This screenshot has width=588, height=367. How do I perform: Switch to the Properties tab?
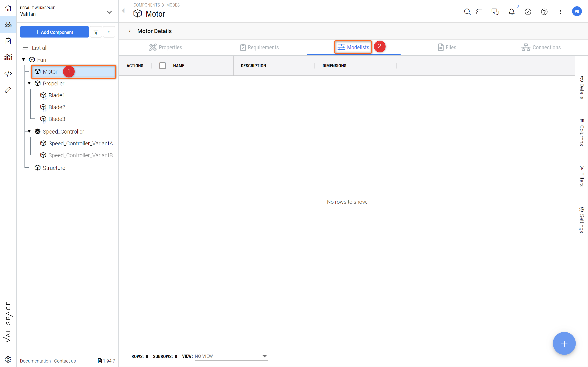(x=166, y=47)
